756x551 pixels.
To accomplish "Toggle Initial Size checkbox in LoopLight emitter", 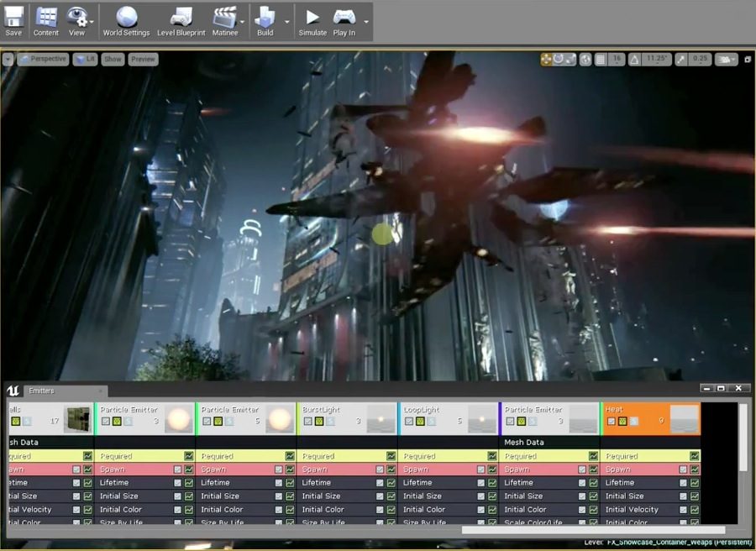I will 482,496.
